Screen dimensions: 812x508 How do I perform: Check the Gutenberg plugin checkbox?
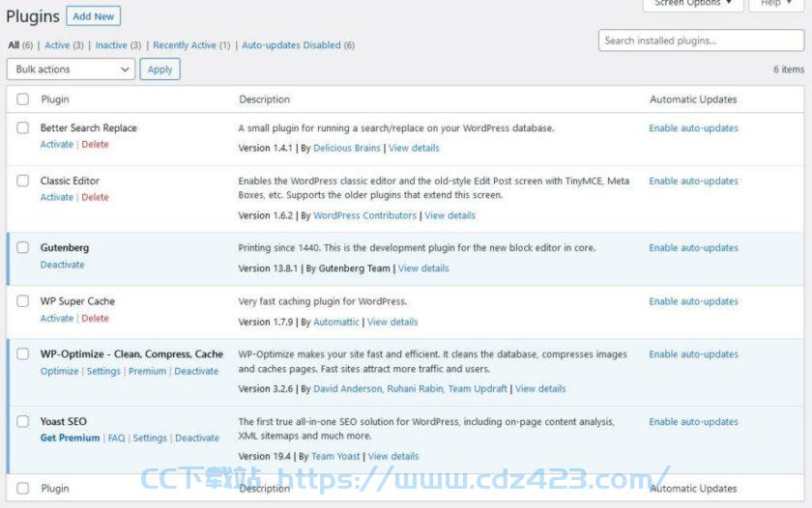pos(23,247)
